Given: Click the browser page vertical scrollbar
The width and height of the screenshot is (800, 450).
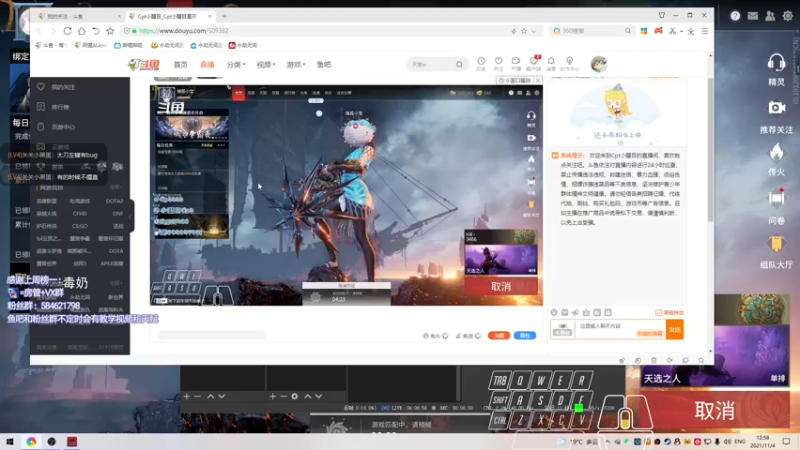Looking at the screenshot, I should point(710,148).
